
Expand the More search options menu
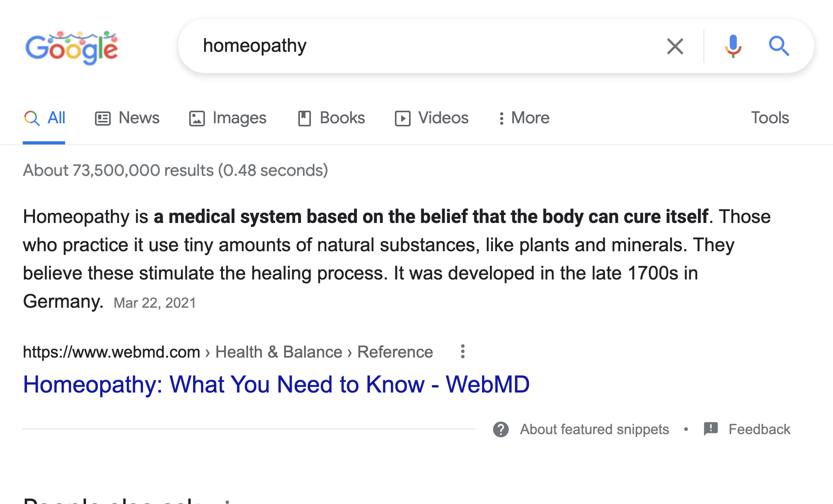[x=524, y=118]
